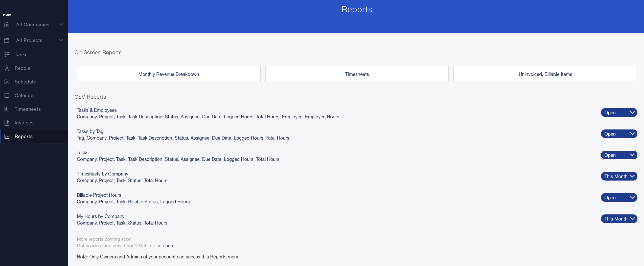Click the CSV Reports section heading
This screenshot has height=266, width=644.
(x=90, y=97)
